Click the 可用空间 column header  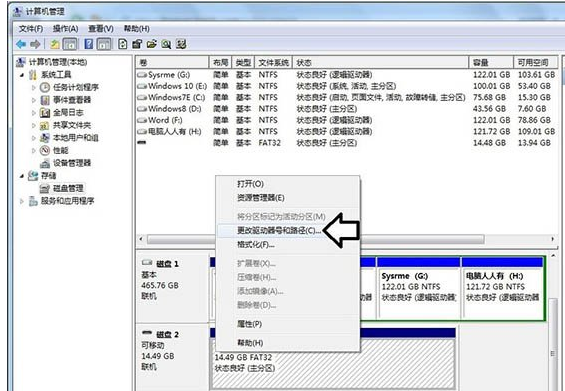535,62
